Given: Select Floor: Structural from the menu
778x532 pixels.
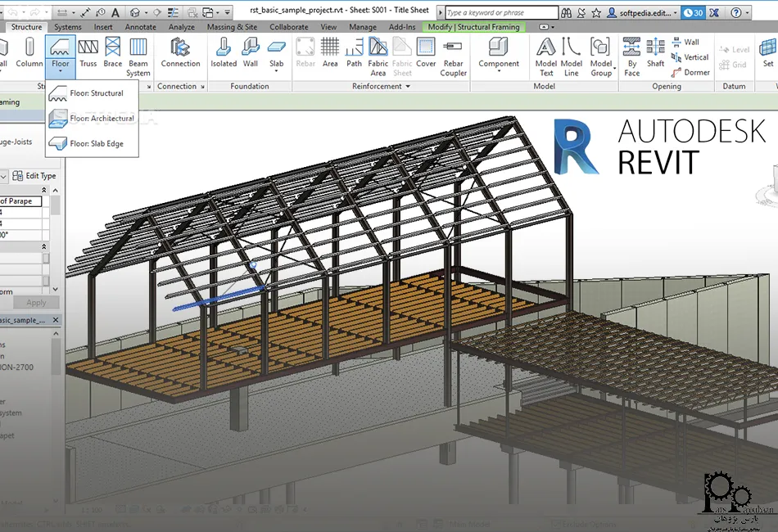Looking at the screenshot, I should pyautogui.click(x=93, y=93).
